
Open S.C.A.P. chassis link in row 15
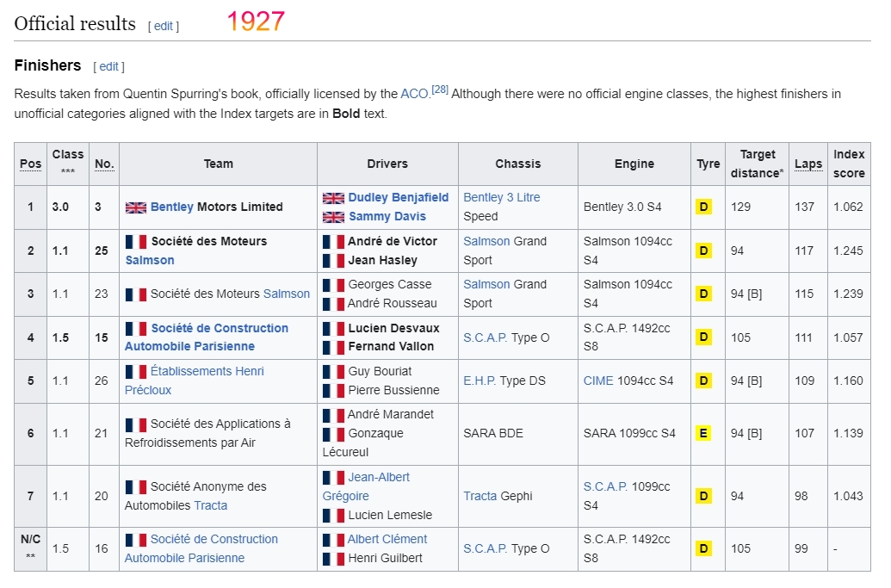pos(486,337)
